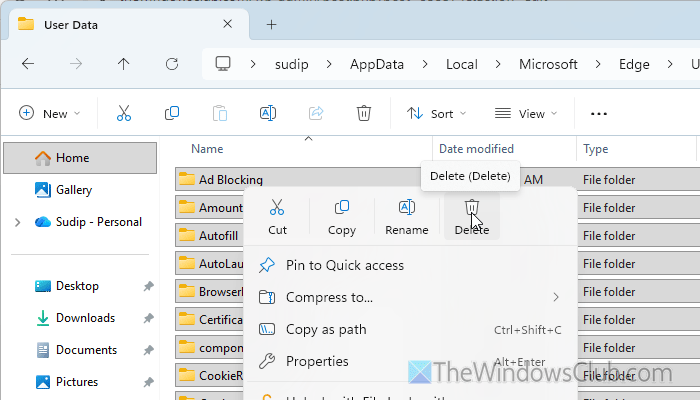Click Edge in the address breadcrumb
The width and height of the screenshot is (700, 400).
click(x=634, y=64)
